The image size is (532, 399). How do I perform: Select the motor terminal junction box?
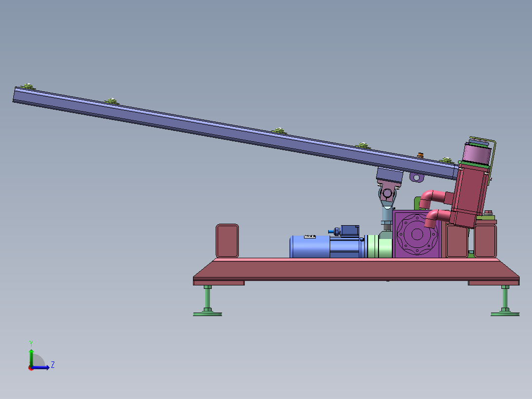coord(349,231)
